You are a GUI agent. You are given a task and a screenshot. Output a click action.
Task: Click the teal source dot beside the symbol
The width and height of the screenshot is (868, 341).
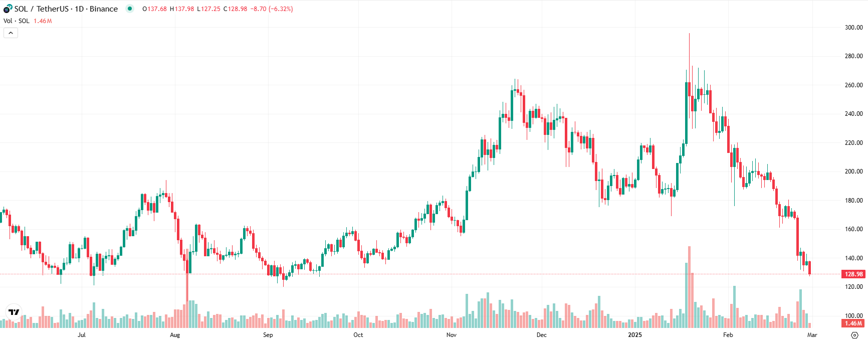pos(129,9)
